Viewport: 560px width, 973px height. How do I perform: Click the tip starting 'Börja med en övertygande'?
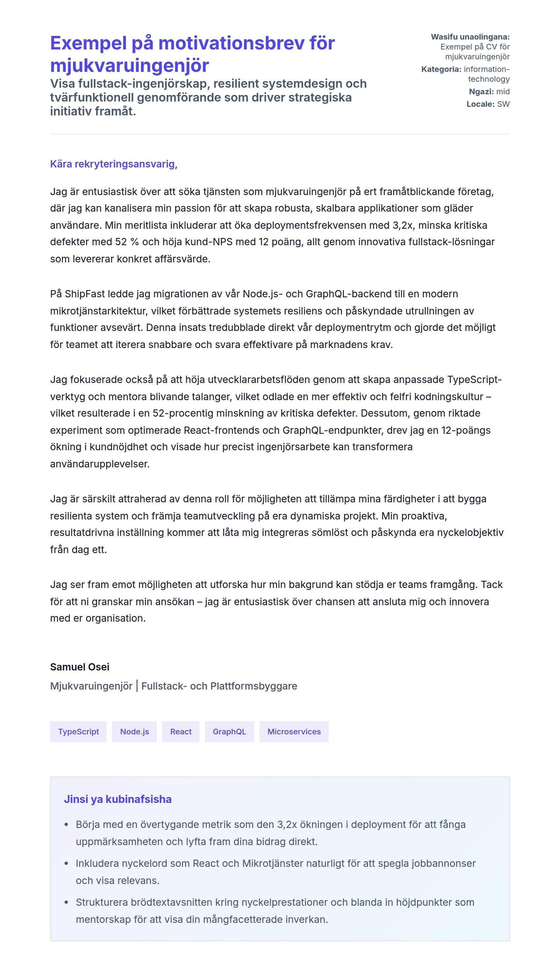pos(270,833)
